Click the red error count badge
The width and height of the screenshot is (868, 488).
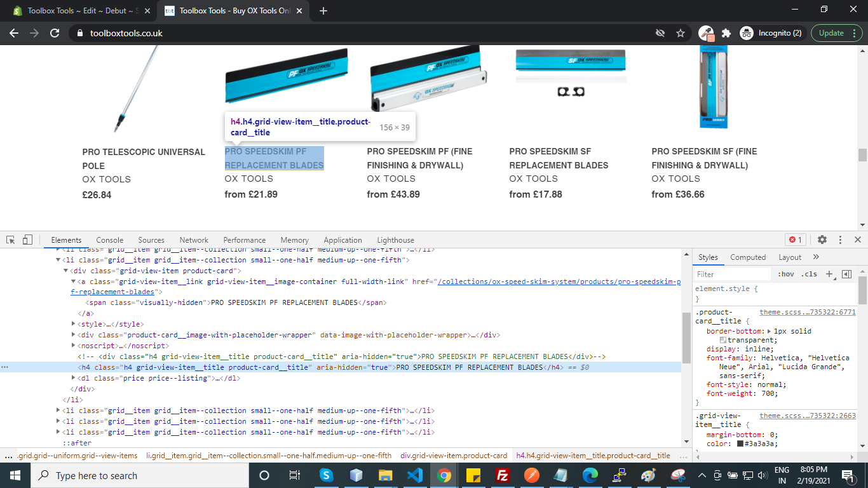[795, 240]
